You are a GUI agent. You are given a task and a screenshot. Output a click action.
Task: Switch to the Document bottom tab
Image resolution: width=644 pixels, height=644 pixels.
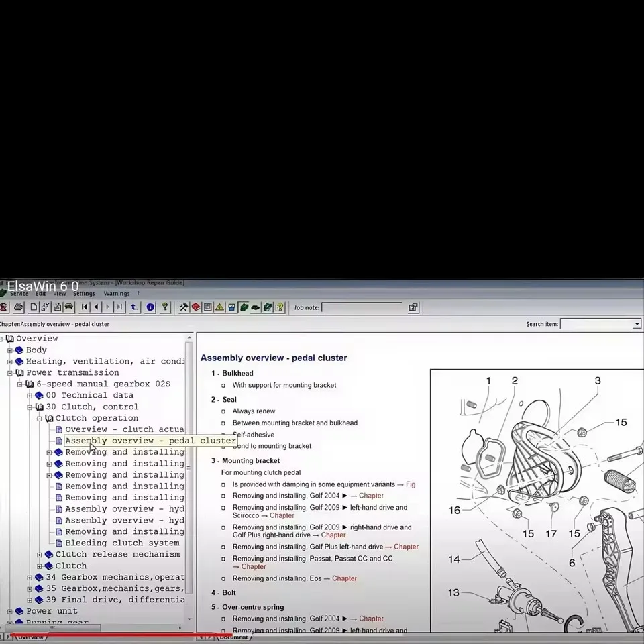pyautogui.click(x=233, y=637)
